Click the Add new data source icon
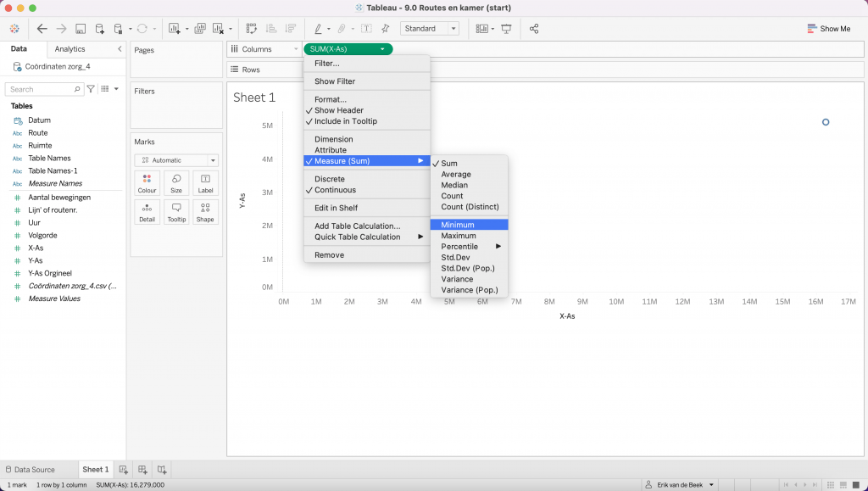 point(100,29)
